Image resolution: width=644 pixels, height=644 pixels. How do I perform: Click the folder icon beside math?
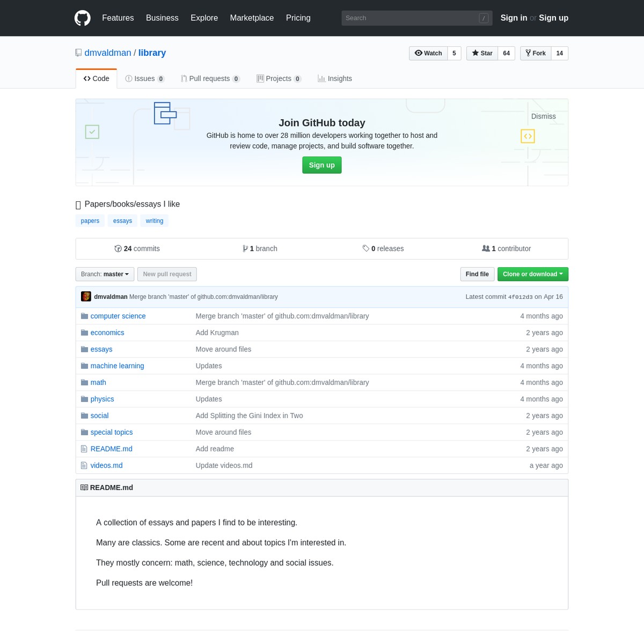(x=84, y=383)
